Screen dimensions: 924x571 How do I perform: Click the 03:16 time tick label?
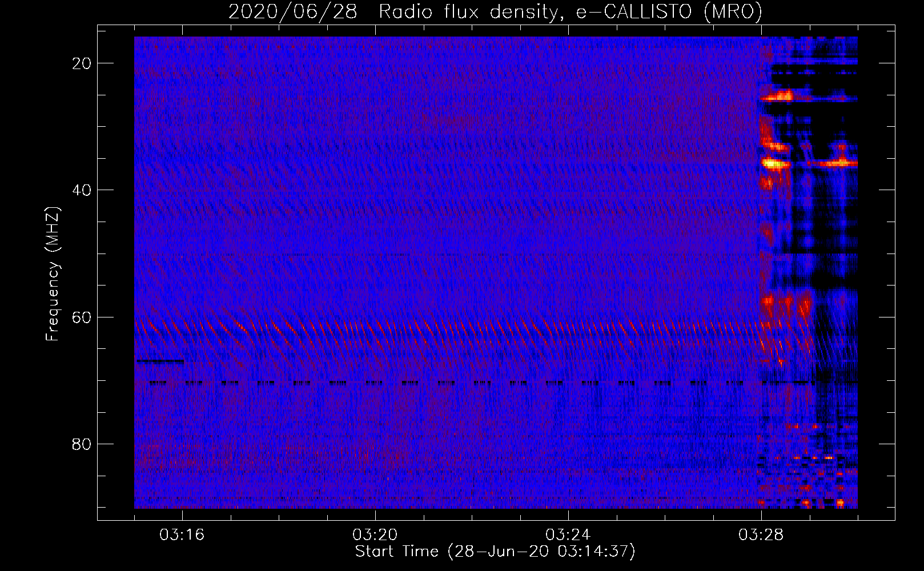click(x=182, y=535)
